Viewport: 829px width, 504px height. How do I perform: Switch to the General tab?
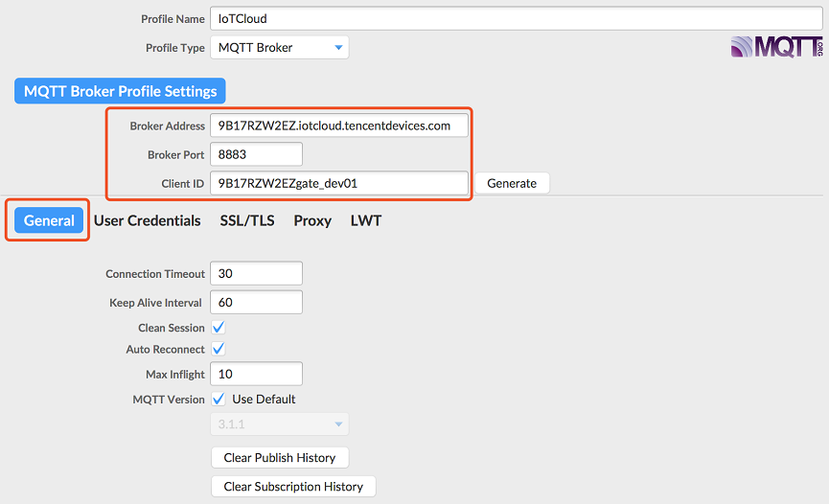[49, 220]
